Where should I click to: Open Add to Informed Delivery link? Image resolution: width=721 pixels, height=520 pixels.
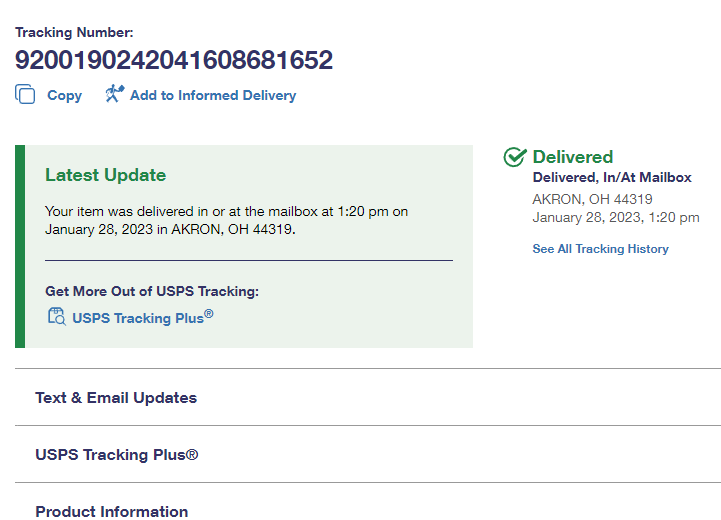(x=212, y=95)
